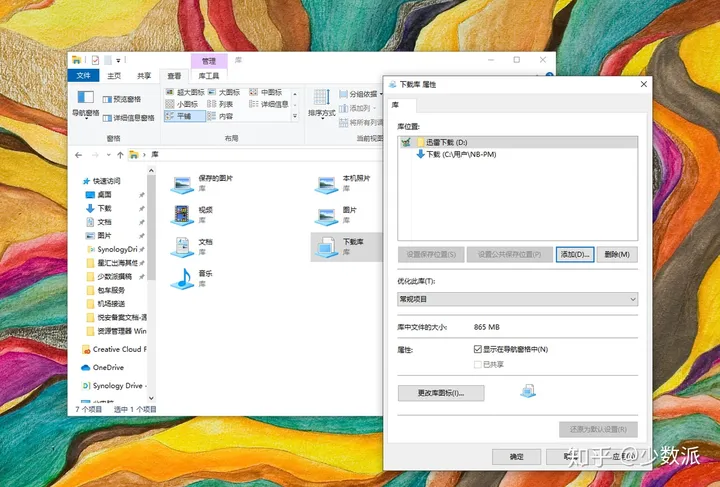Click the New Folder icon in the quick access toolbar
The image size is (720, 487).
107,60
